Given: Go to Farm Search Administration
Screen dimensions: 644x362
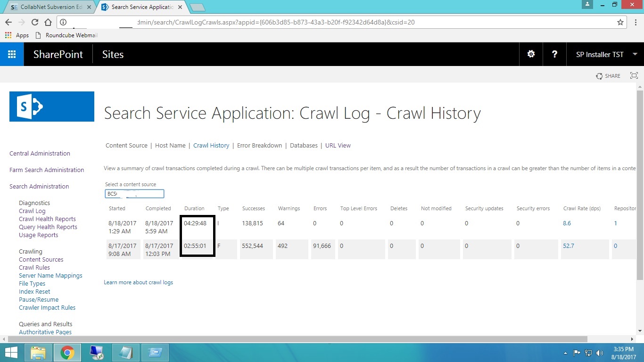Looking at the screenshot, I should (47, 170).
